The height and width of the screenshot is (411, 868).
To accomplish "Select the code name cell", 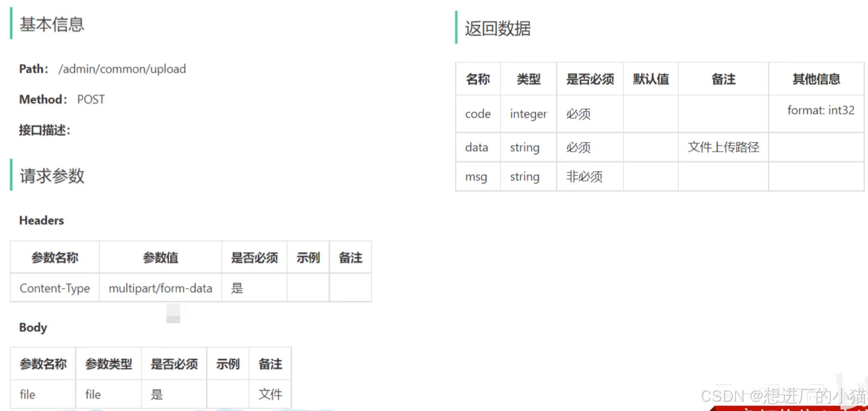I will click(478, 114).
